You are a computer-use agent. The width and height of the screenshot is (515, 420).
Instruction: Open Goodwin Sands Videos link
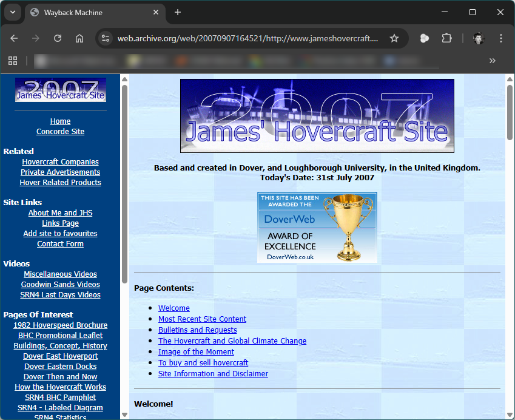61,284
